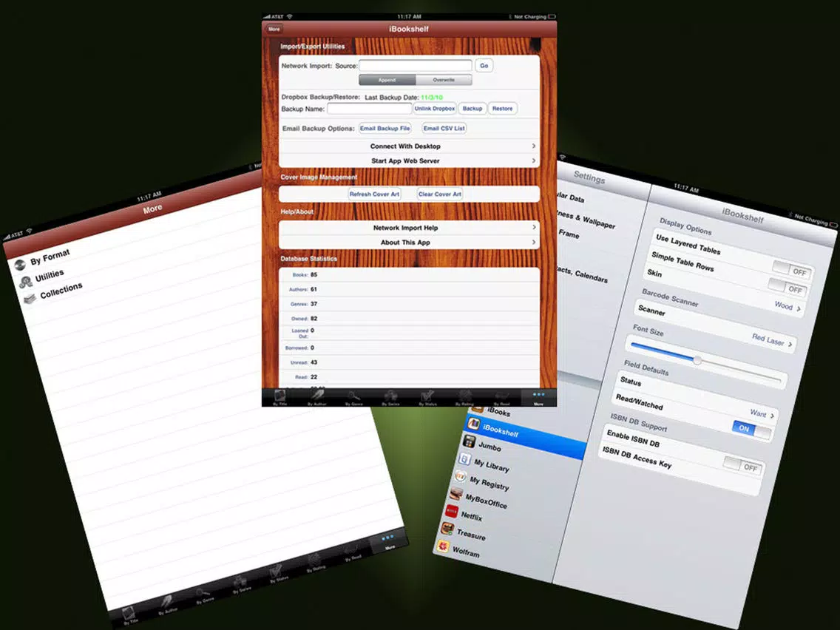Select MyBoxOffice icon in Settings list
The image size is (840, 630).
(456, 493)
